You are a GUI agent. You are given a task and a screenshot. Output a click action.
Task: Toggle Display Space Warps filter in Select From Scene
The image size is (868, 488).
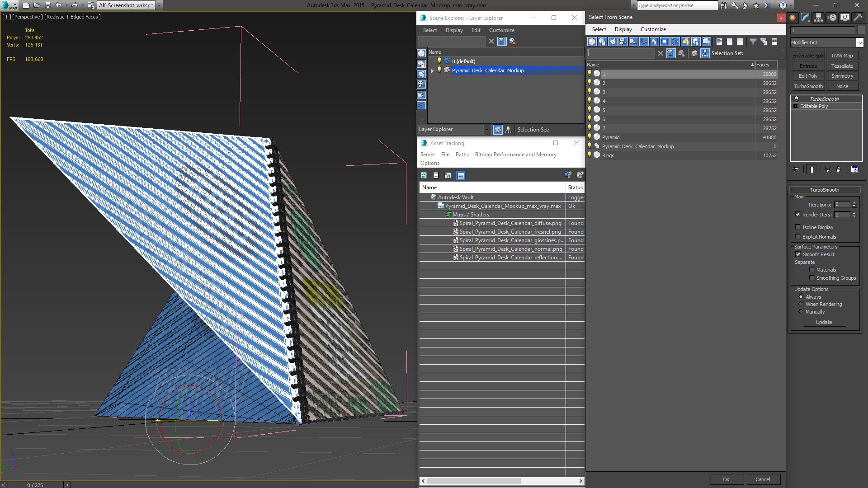click(644, 42)
